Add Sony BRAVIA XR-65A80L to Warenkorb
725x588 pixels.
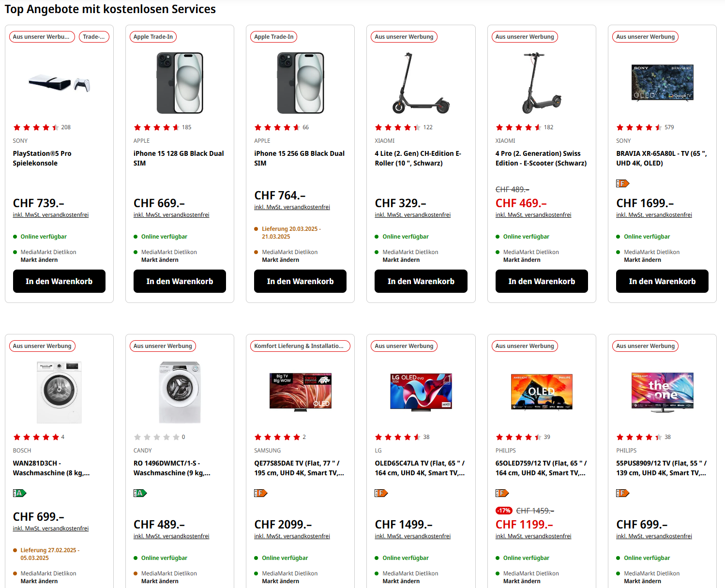(662, 281)
